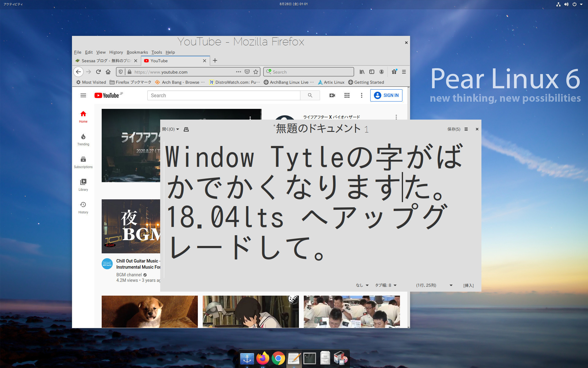Open Firefox account icon
The image size is (588, 368).
click(x=382, y=72)
